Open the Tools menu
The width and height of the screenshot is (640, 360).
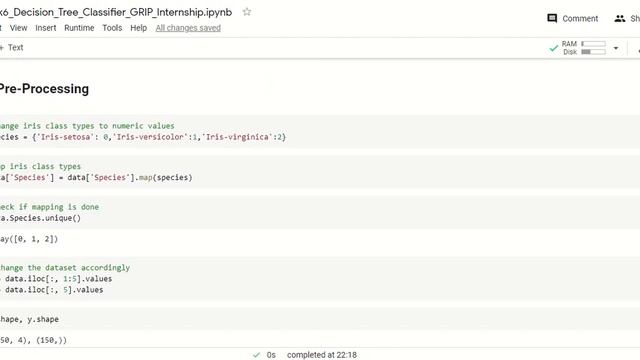click(112, 28)
